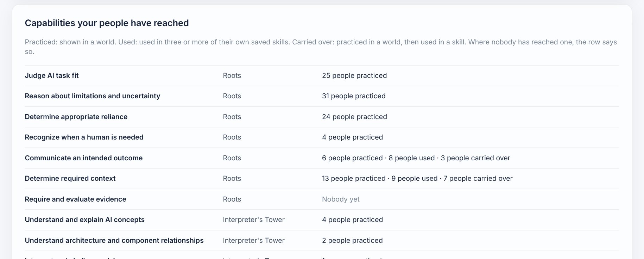Click the "Nobody yet" status text
The height and width of the screenshot is (259, 644).
pos(341,199)
